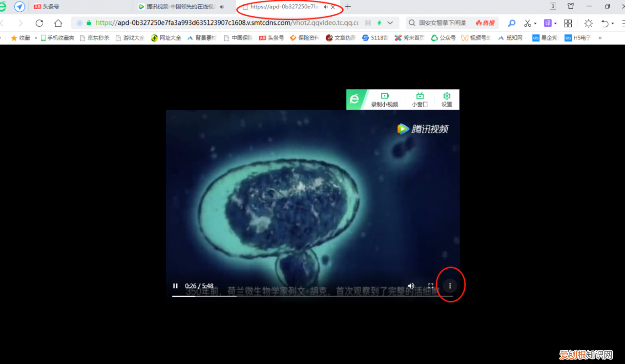
Task: Switch to the 腾讯视频 tab
Action: pyautogui.click(x=176, y=7)
